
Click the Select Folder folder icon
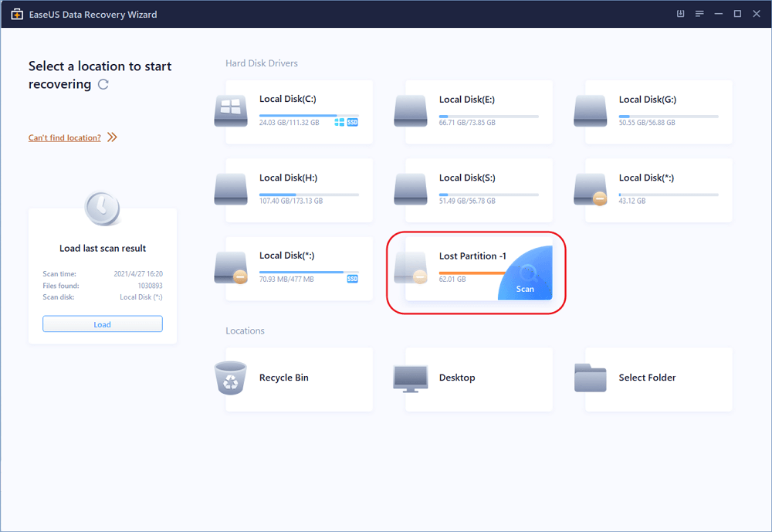591,378
